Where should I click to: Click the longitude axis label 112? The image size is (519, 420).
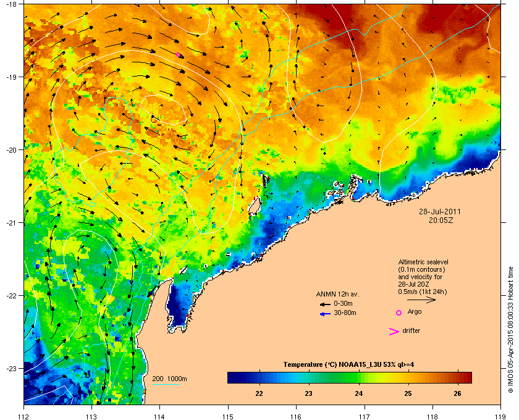(x=24, y=416)
